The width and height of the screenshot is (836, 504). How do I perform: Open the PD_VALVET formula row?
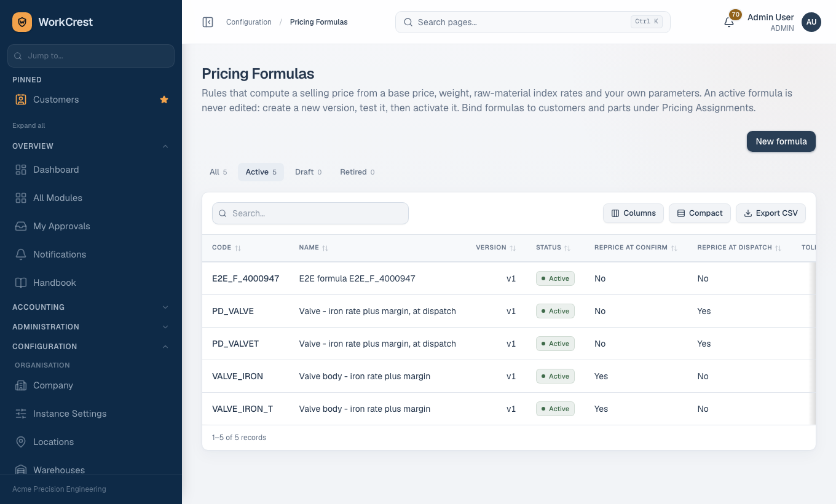(509, 344)
